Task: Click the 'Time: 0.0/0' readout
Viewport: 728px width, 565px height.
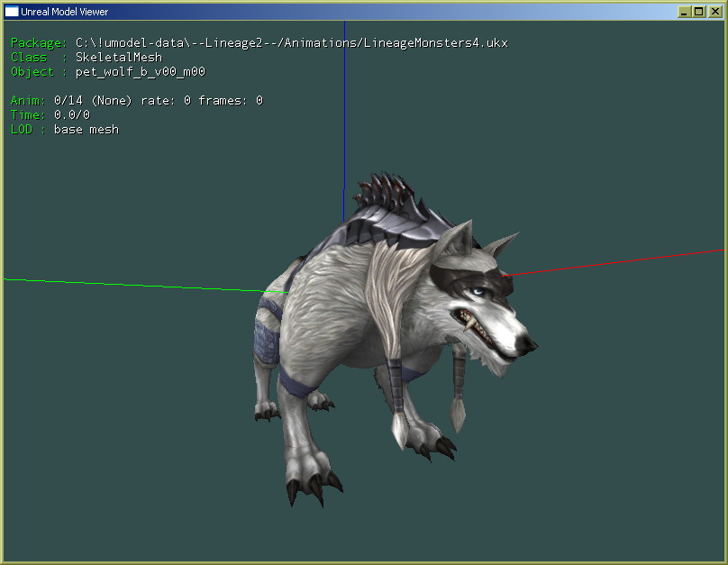Action: coord(50,114)
